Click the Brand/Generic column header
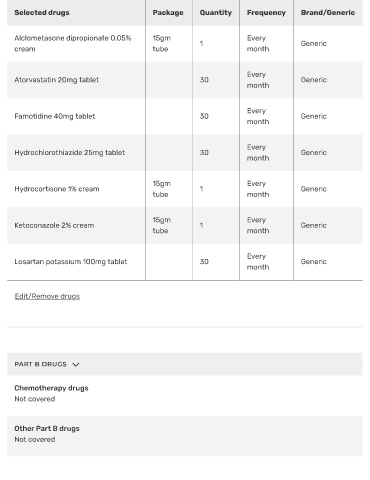This screenshot has width=370, height=480. pos(328,13)
